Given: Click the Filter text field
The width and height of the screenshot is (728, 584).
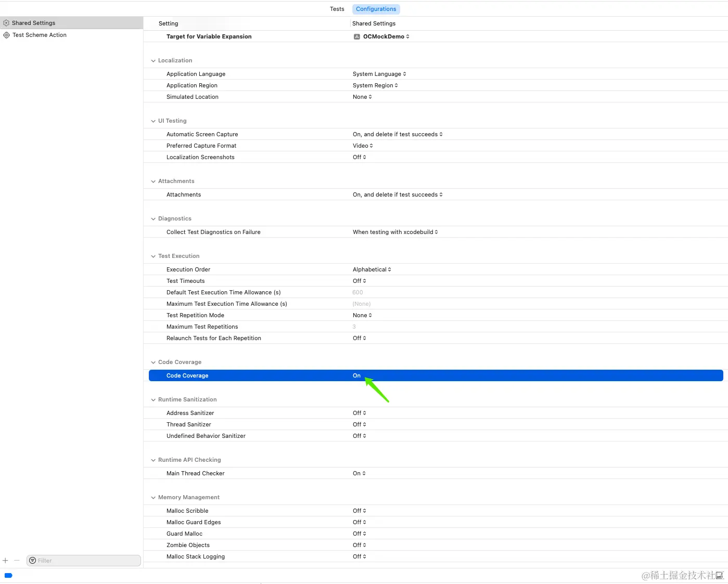Looking at the screenshot, I should (84, 561).
